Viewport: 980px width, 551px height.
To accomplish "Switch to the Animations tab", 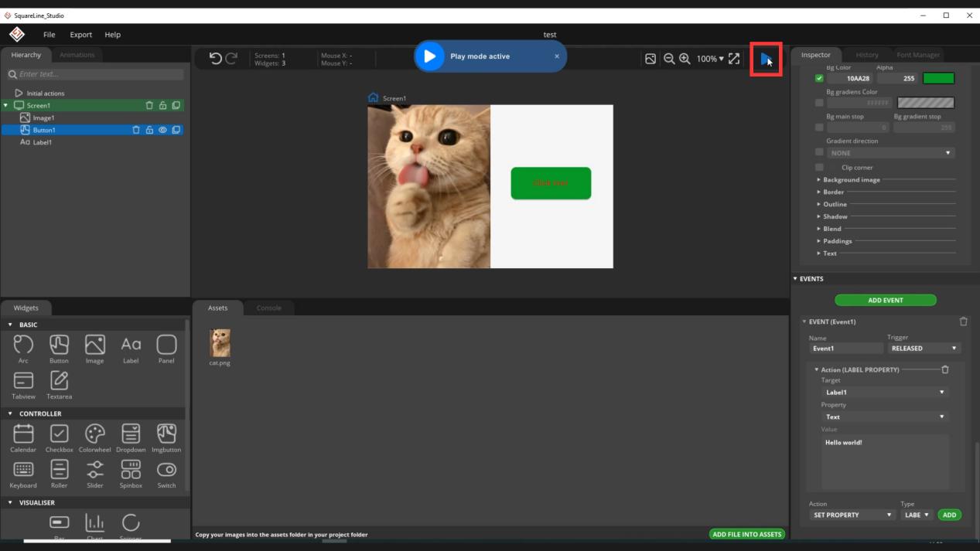I will (x=77, y=55).
